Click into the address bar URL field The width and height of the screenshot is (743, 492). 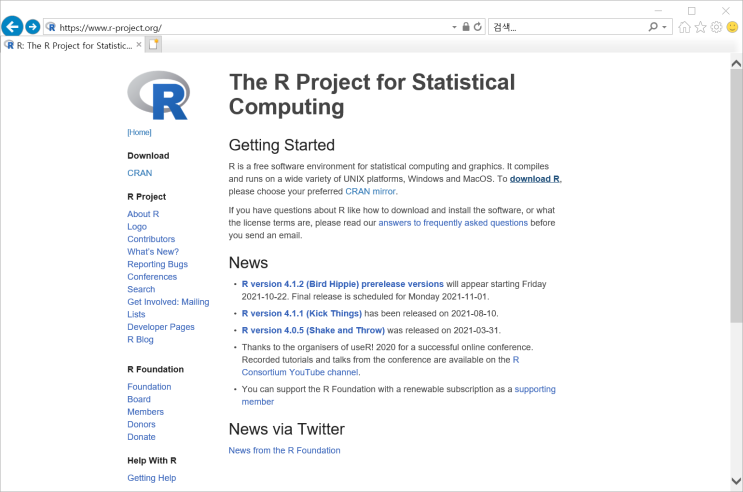tap(250, 27)
